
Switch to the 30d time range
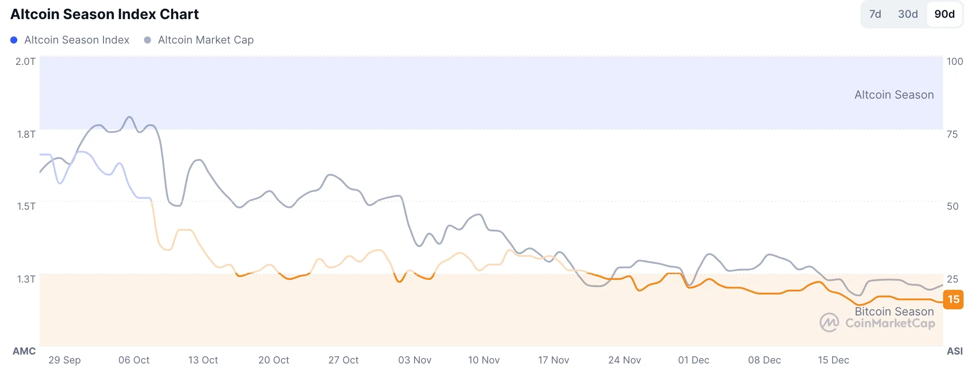[x=908, y=14]
